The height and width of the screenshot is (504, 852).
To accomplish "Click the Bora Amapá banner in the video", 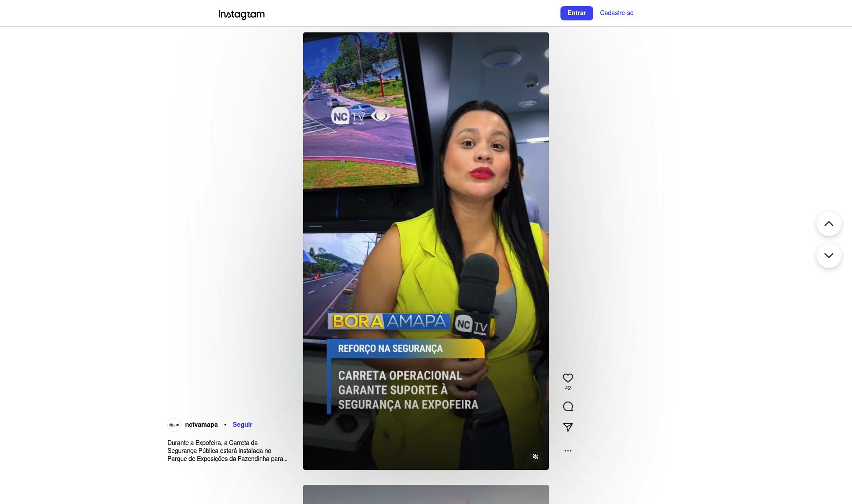I will click(389, 321).
